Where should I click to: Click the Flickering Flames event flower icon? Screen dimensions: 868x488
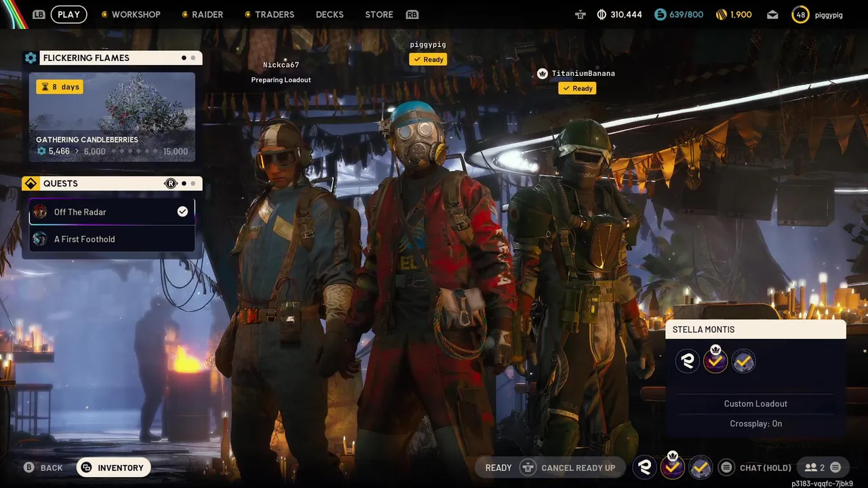[31, 58]
